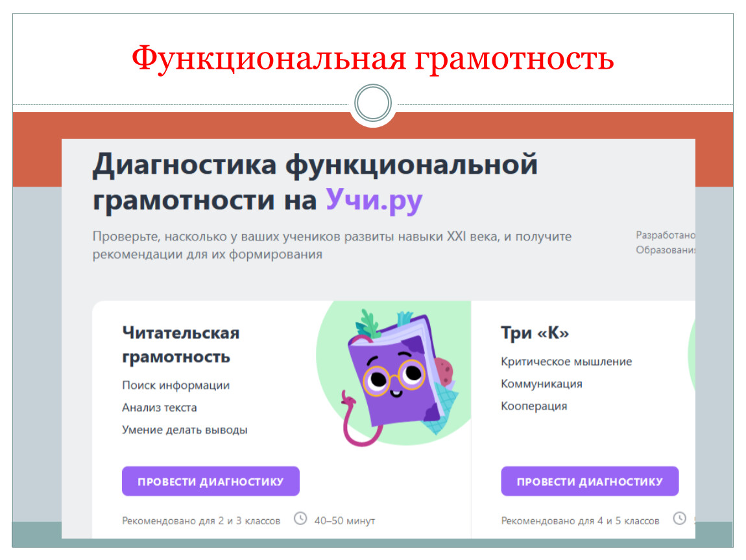The image size is (746, 560).
Task: Click the Анализ текста item
Action: coord(160,408)
